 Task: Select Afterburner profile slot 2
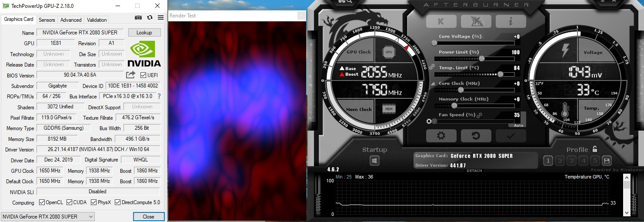[560, 161]
